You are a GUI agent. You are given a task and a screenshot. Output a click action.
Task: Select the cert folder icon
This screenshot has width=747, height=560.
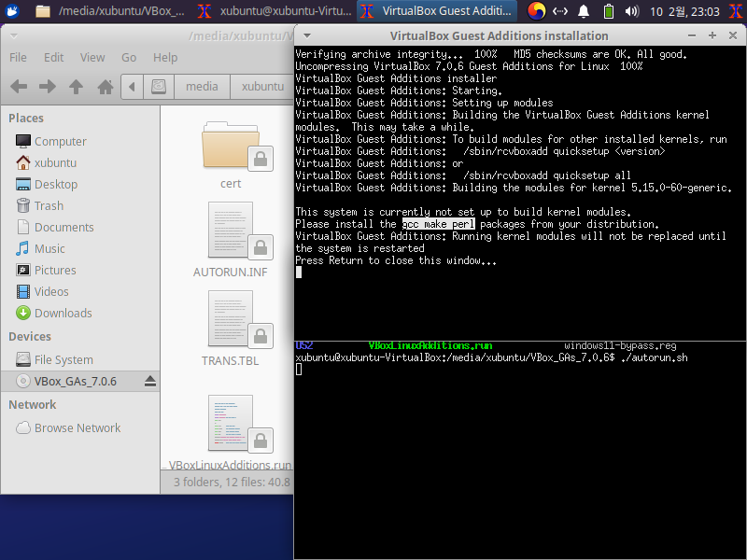(x=231, y=147)
